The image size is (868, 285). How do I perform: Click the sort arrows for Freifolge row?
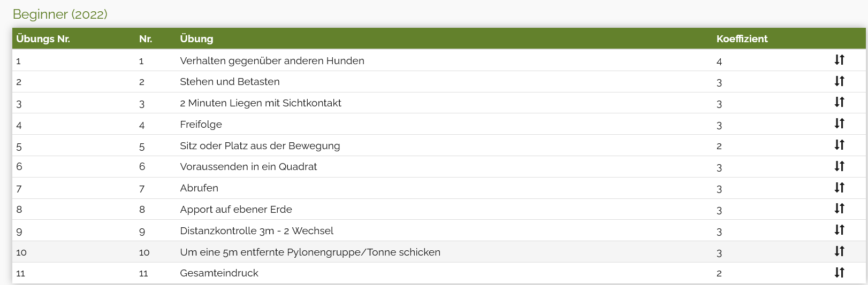click(839, 124)
